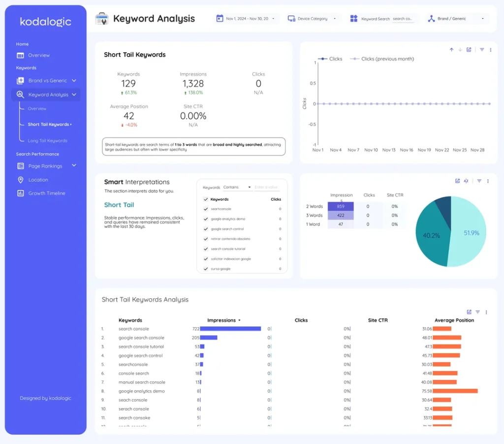Click the A-Z sort icon near the pie chart

(x=467, y=181)
